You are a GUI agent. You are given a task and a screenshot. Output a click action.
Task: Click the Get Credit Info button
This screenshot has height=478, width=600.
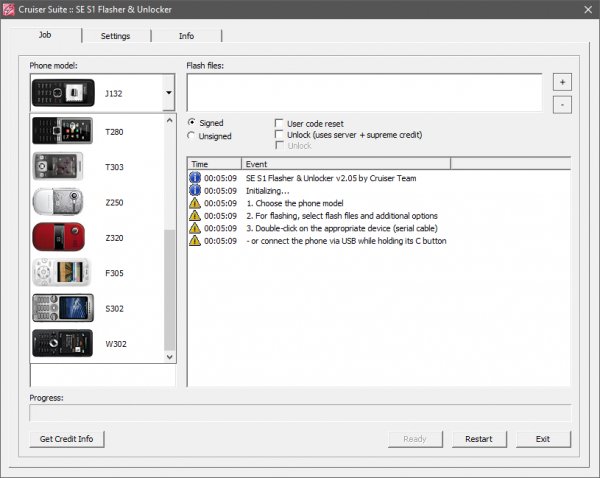tap(67, 439)
